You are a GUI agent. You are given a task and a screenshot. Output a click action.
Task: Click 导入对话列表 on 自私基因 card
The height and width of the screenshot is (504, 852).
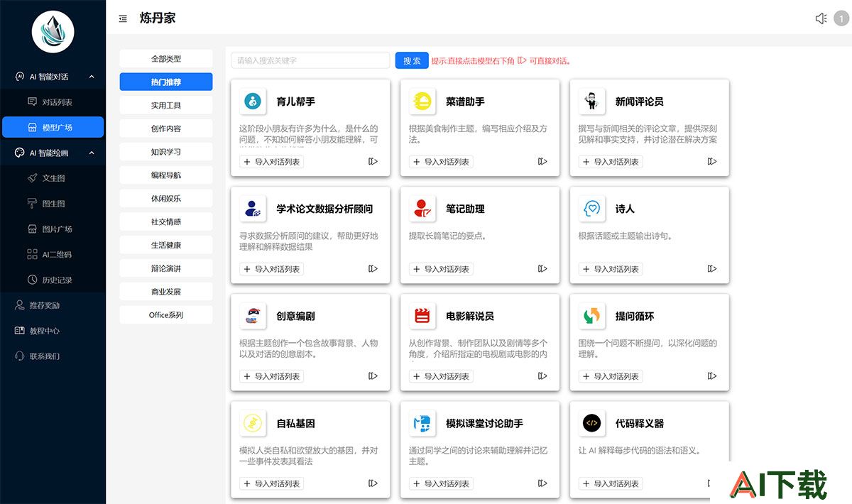[x=271, y=483]
